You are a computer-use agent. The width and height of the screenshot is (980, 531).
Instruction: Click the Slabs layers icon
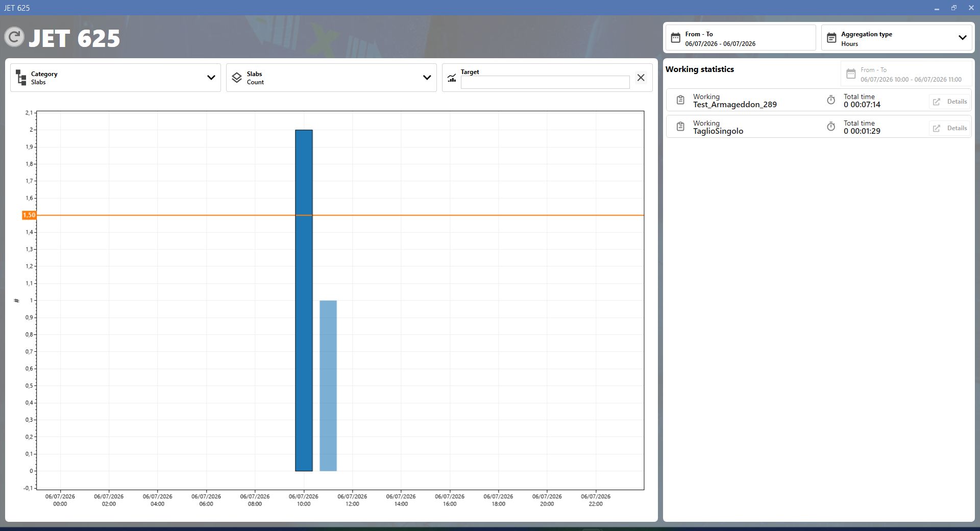pyautogui.click(x=237, y=78)
